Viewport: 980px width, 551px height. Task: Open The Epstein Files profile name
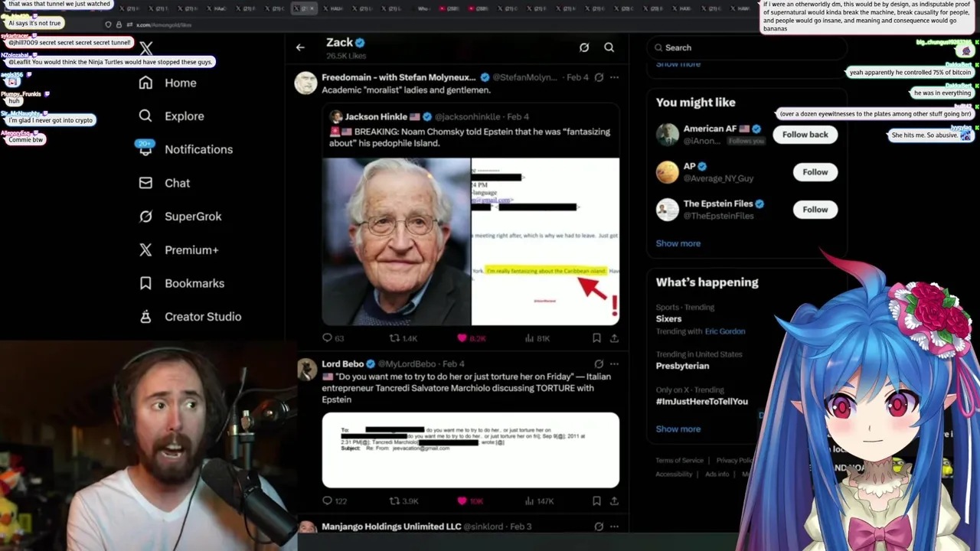(718, 204)
